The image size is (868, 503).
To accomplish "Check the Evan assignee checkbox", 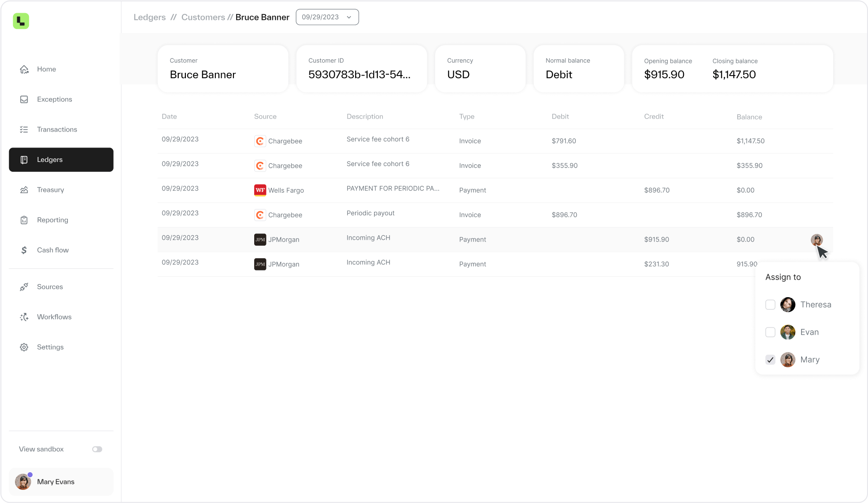I will click(x=770, y=332).
